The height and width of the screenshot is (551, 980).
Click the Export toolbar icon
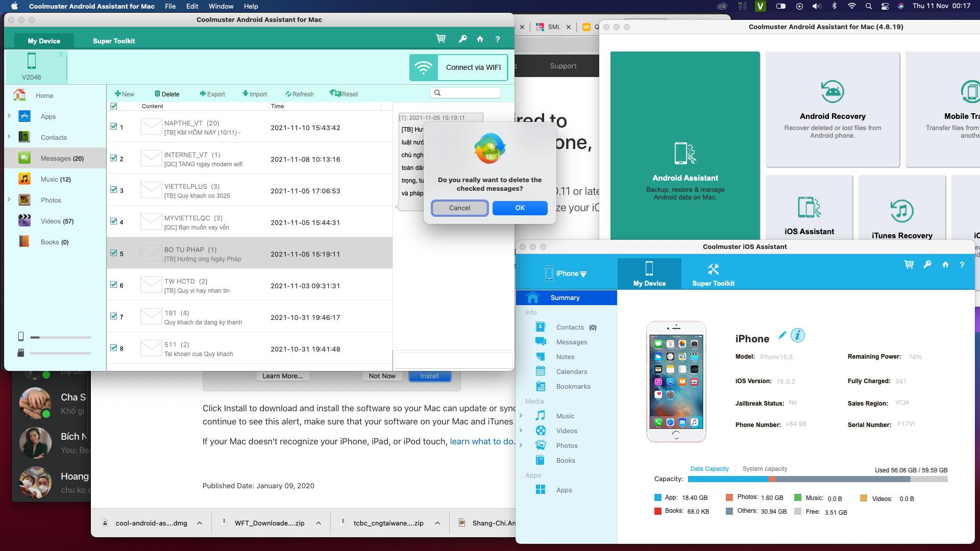tap(212, 93)
